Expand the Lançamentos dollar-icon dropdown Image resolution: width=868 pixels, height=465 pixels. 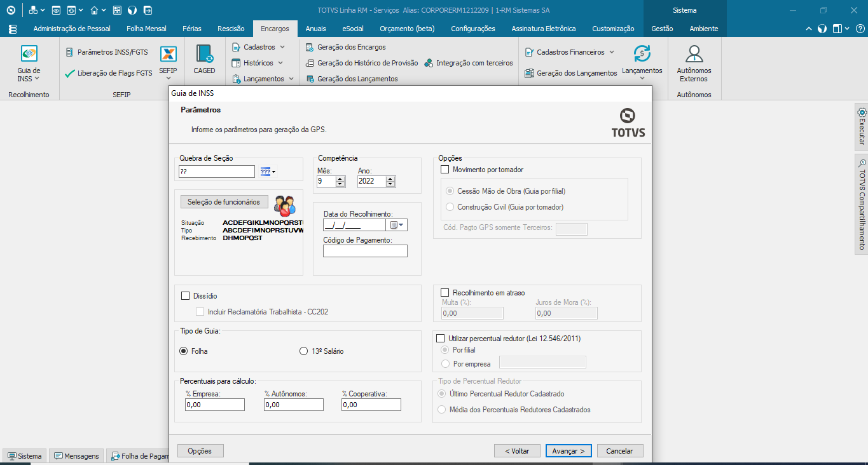coord(642,79)
